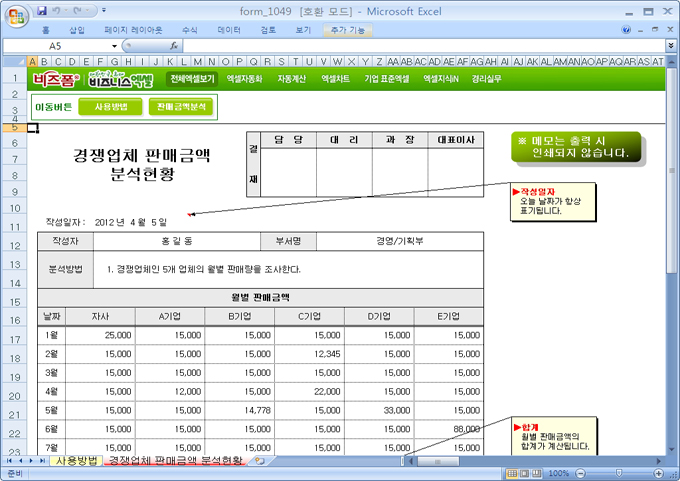Select the 사용방법 sheet tab
This screenshot has width=680, height=481.
[x=76, y=461]
